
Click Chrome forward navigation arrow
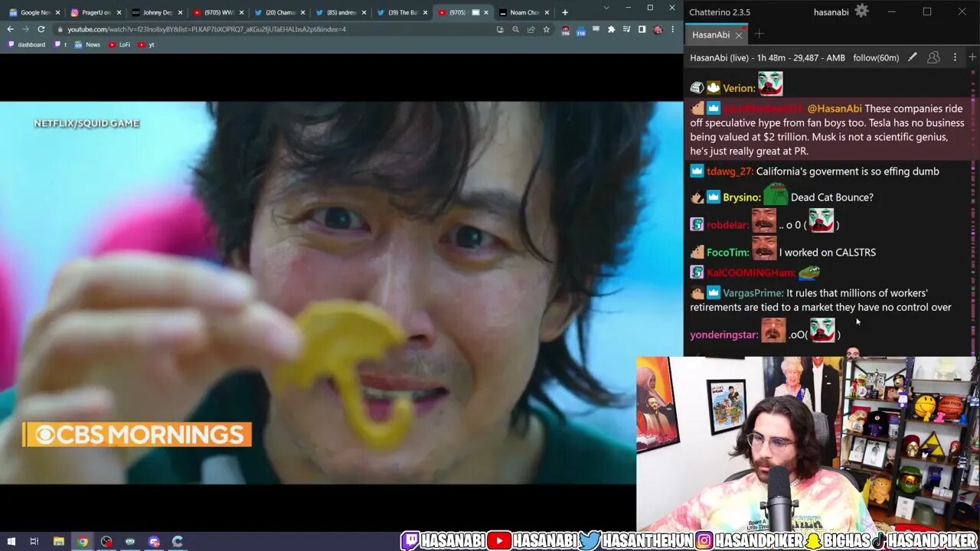point(25,29)
